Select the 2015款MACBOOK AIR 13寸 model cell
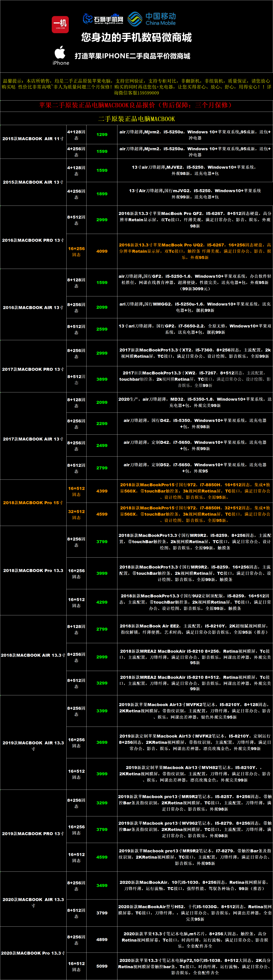The width and height of the screenshot is (273, 980). tap(33, 182)
